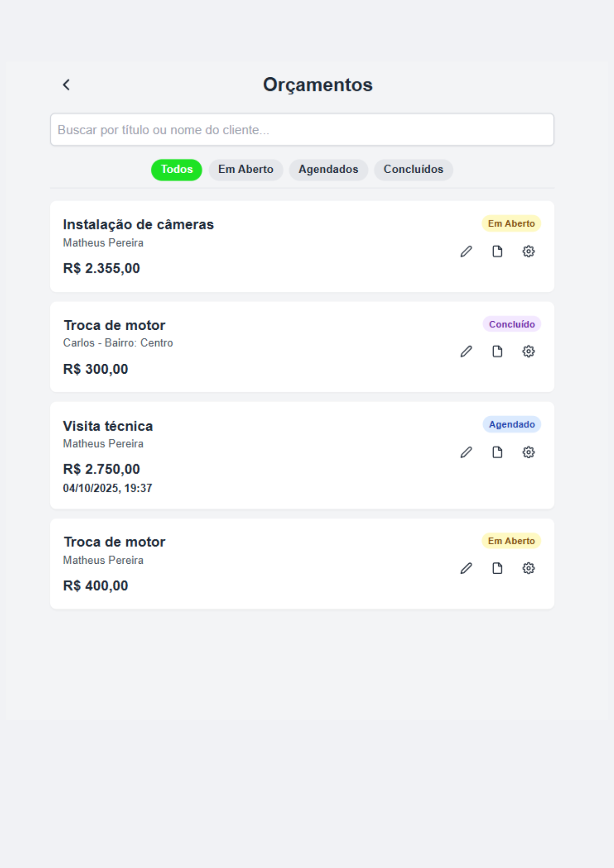614x868 pixels.
Task: Select the Concluídos filter
Action: pyautogui.click(x=413, y=170)
